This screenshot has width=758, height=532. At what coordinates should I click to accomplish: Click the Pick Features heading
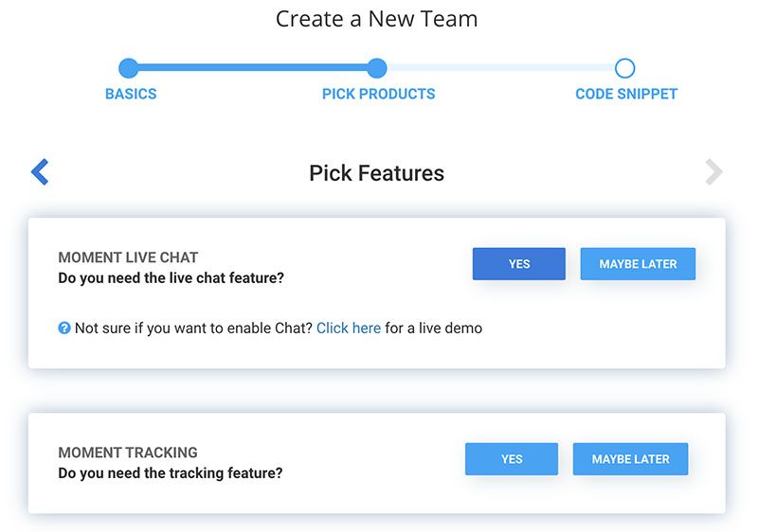coord(376,173)
